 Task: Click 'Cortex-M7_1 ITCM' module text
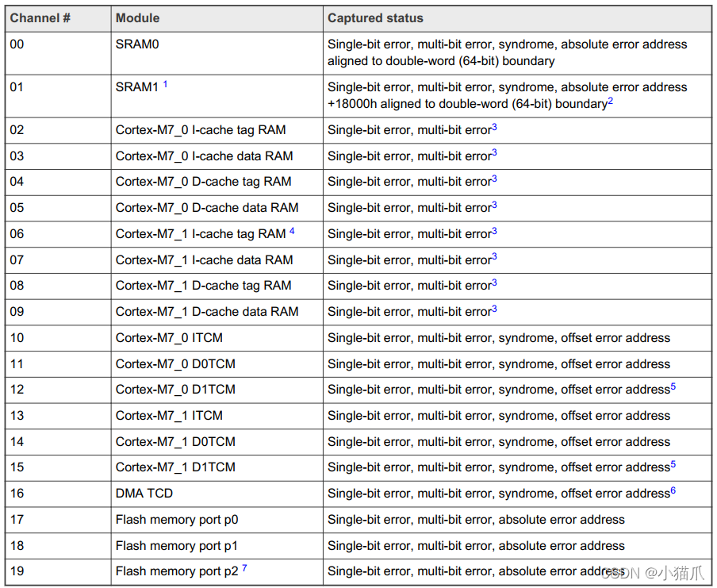pyautogui.click(x=169, y=416)
